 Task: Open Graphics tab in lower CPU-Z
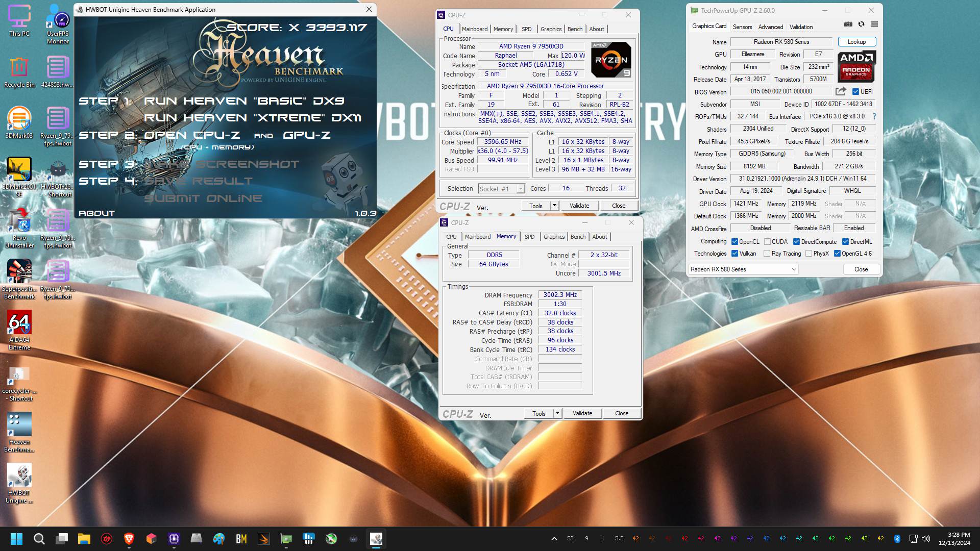click(554, 237)
